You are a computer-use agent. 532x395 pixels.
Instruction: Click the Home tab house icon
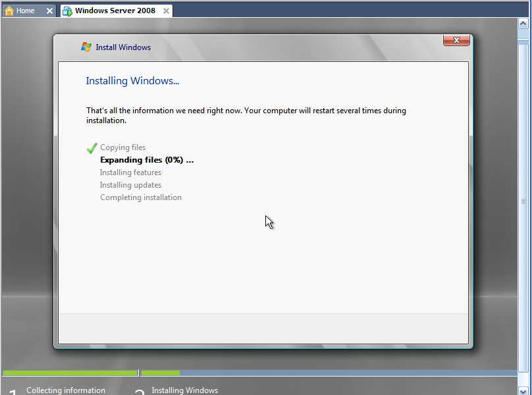[x=9, y=11]
